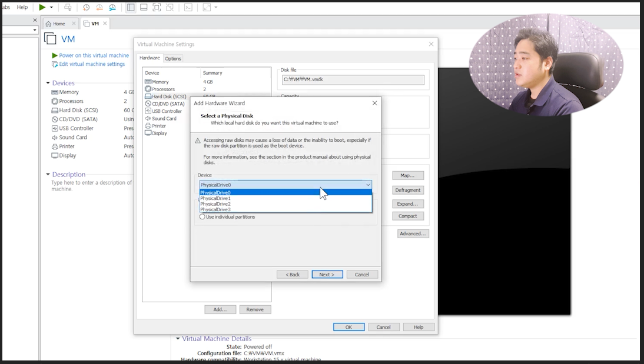Viewport: 644px width, 364px height.
Task: Click < Back in Add Hardware Wizard
Action: coord(293,275)
